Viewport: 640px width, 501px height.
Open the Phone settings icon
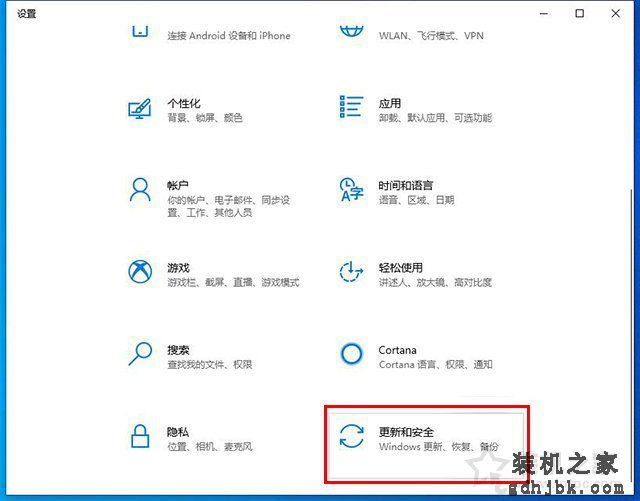[x=140, y=31]
